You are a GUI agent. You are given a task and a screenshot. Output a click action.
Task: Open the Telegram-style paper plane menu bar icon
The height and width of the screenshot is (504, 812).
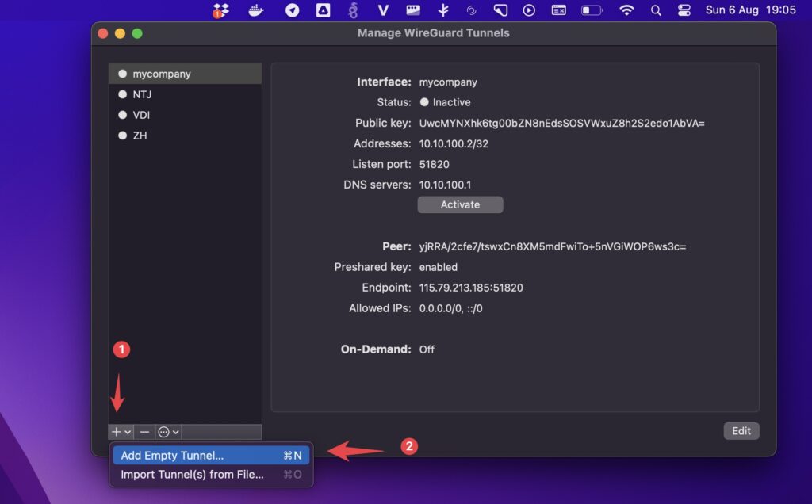tap(292, 10)
